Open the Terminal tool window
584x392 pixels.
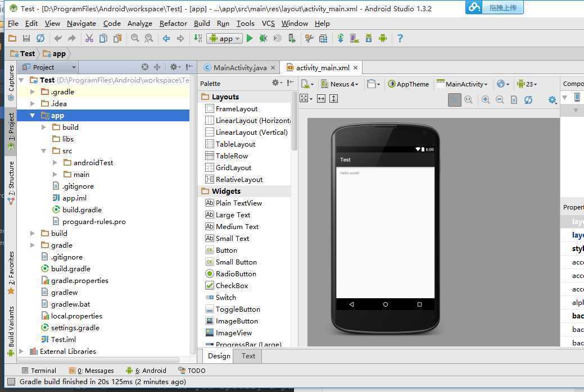tap(39, 371)
